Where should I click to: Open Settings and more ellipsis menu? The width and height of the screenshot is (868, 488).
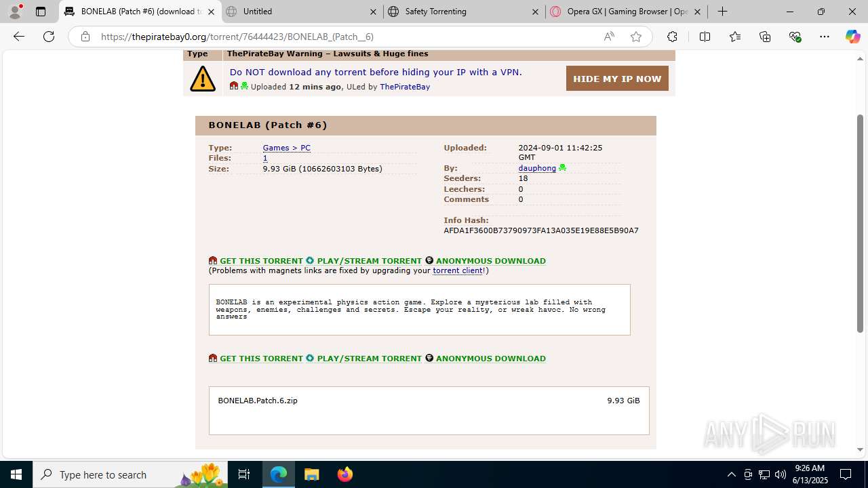pyautogui.click(x=825, y=37)
